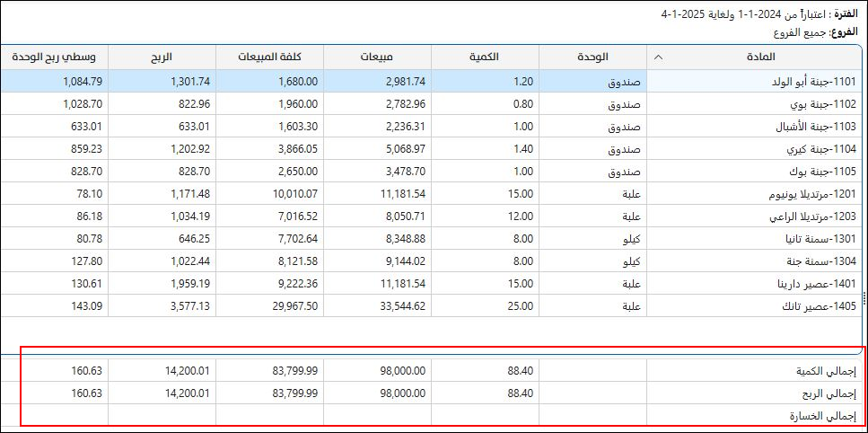Sort by the المادة column header

coord(754,57)
